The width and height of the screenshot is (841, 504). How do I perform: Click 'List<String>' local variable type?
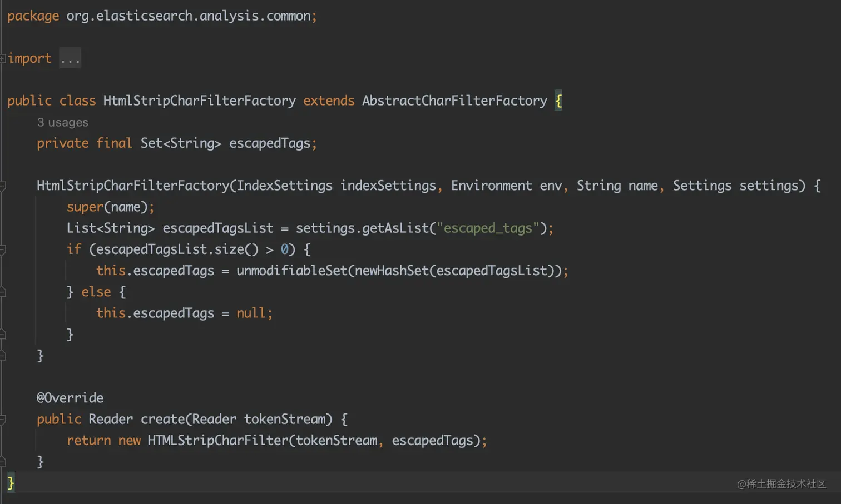111,228
